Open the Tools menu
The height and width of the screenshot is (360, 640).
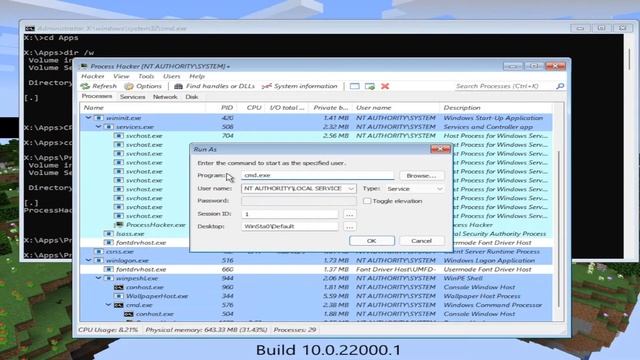[146, 76]
